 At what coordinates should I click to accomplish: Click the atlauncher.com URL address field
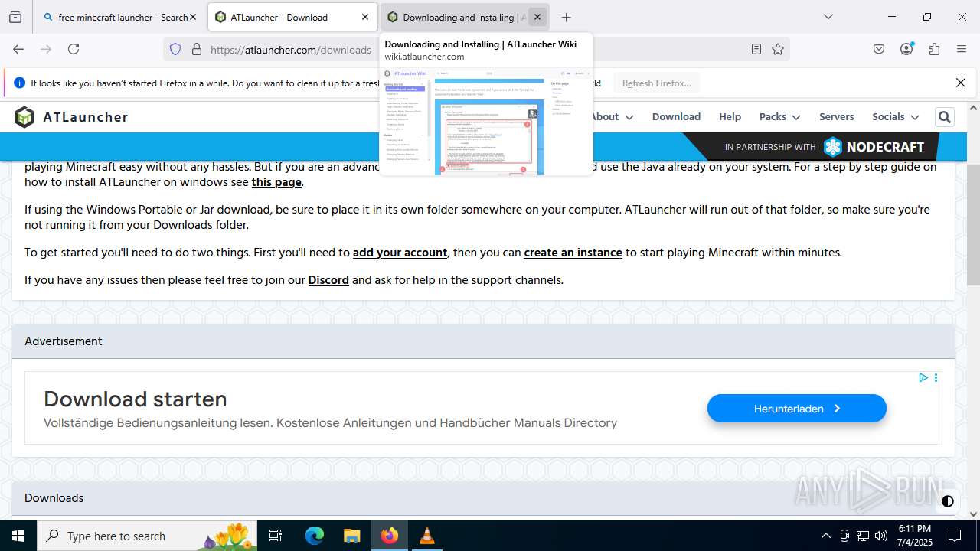[291, 50]
